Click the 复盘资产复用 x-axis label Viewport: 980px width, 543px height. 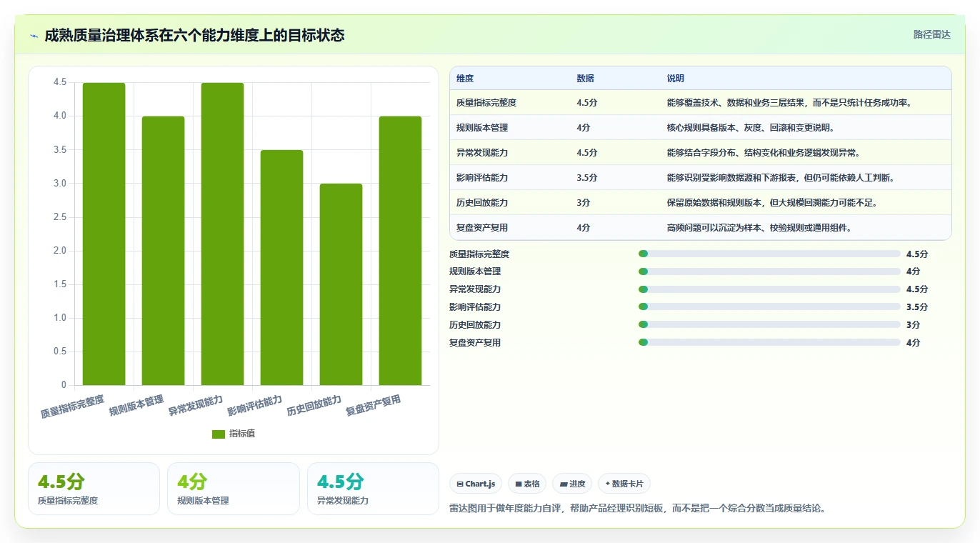[x=374, y=406]
